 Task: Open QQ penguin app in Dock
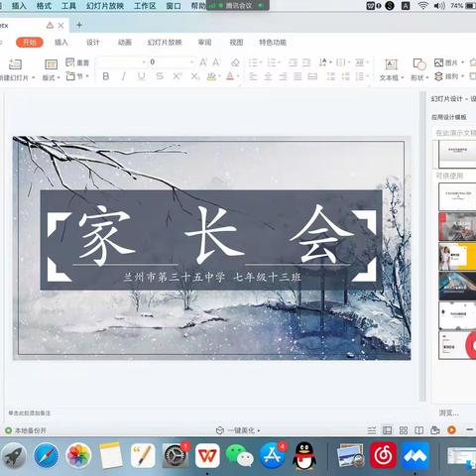pyautogui.click(x=304, y=456)
